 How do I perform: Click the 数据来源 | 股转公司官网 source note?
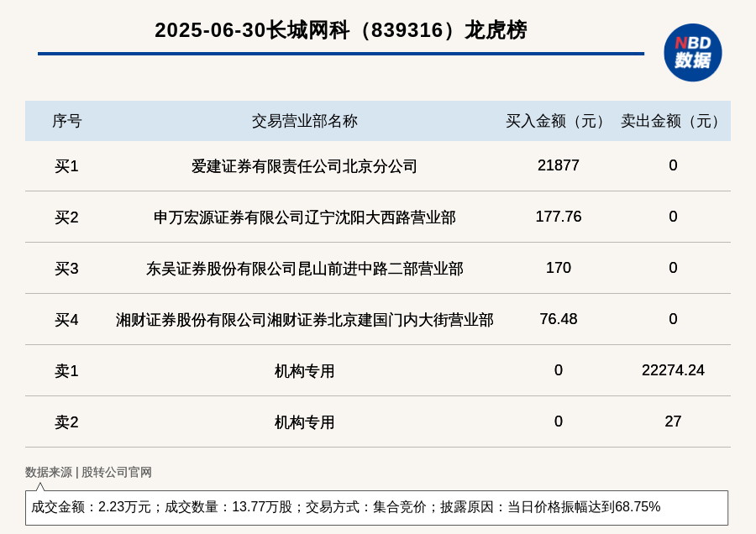coord(88,473)
